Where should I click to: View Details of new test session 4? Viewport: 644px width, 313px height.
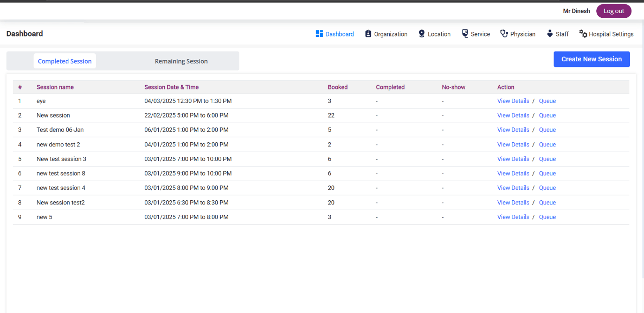pyautogui.click(x=513, y=188)
